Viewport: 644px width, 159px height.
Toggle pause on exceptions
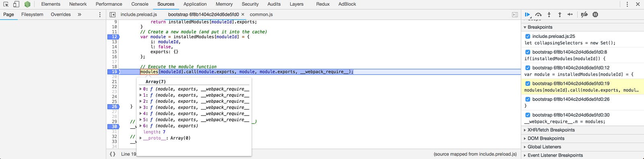click(595, 14)
